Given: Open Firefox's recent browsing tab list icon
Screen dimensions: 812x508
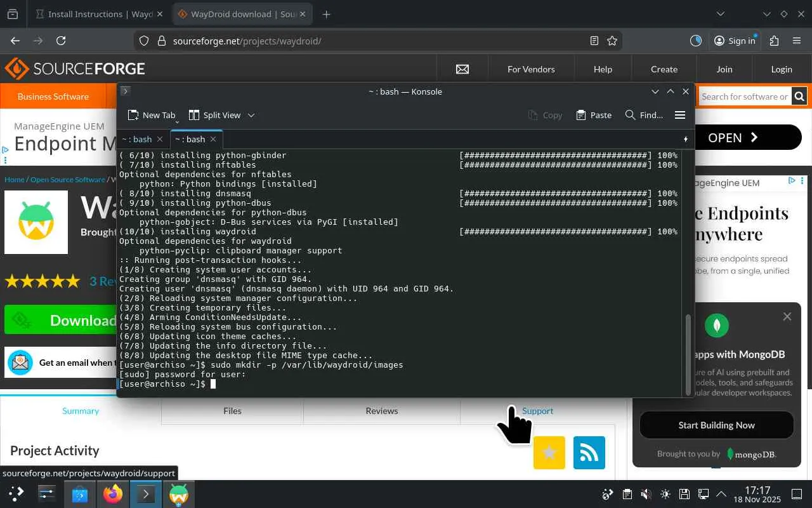Looking at the screenshot, I should (13, 14).
